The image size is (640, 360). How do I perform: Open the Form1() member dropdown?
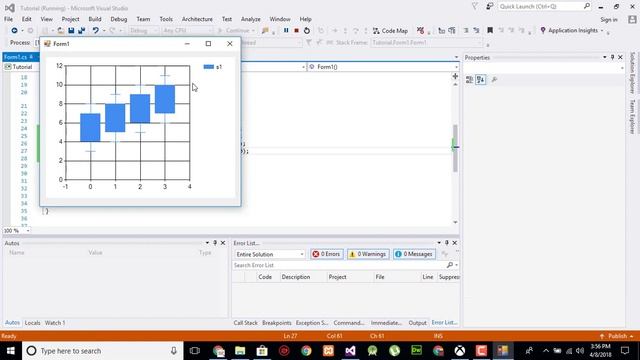pos(383,67)
